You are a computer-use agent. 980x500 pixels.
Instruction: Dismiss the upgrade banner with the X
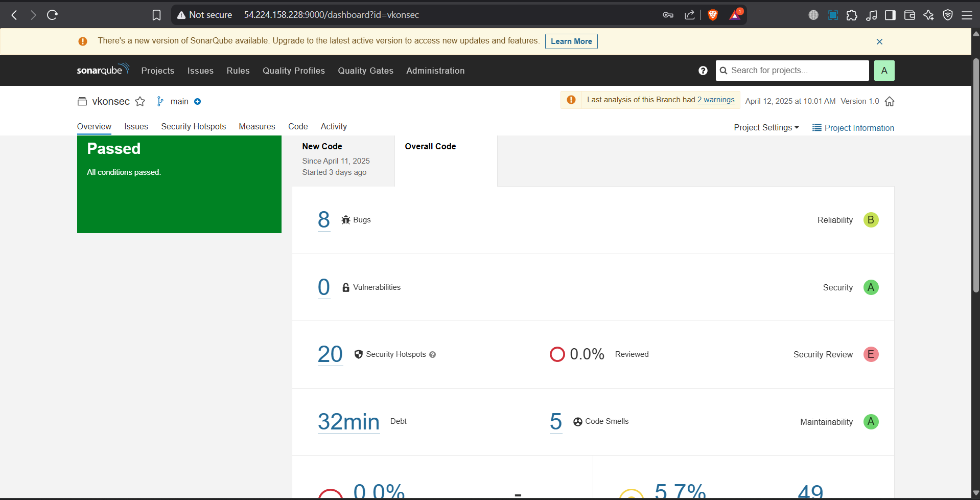point(879,41)
